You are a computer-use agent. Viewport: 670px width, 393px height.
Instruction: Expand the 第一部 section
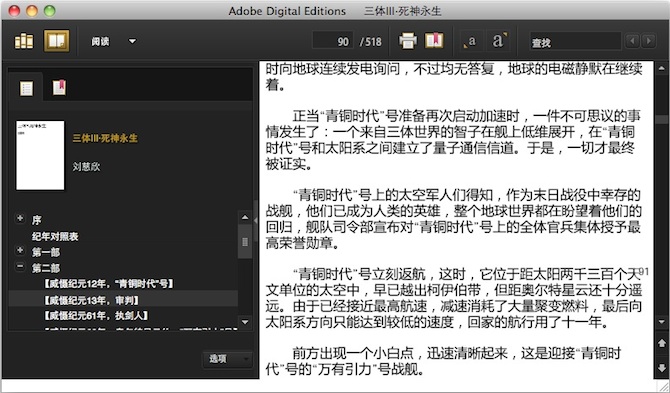[20, 250]
